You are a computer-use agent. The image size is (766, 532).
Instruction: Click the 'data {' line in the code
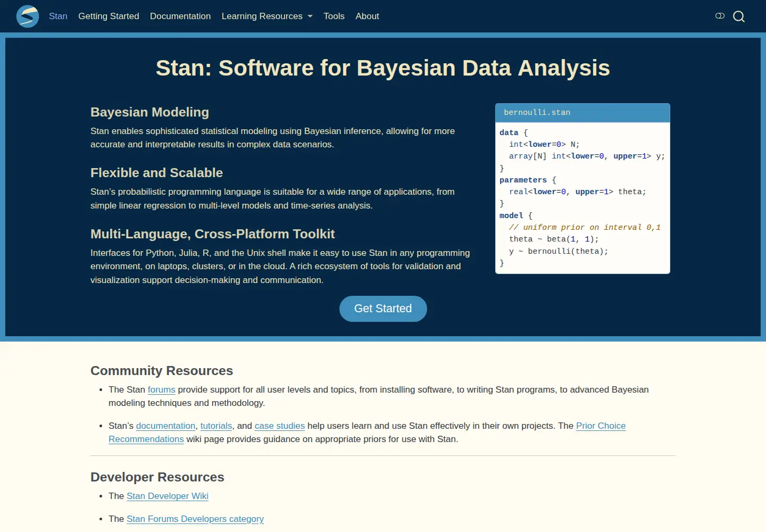pos(514,132)
